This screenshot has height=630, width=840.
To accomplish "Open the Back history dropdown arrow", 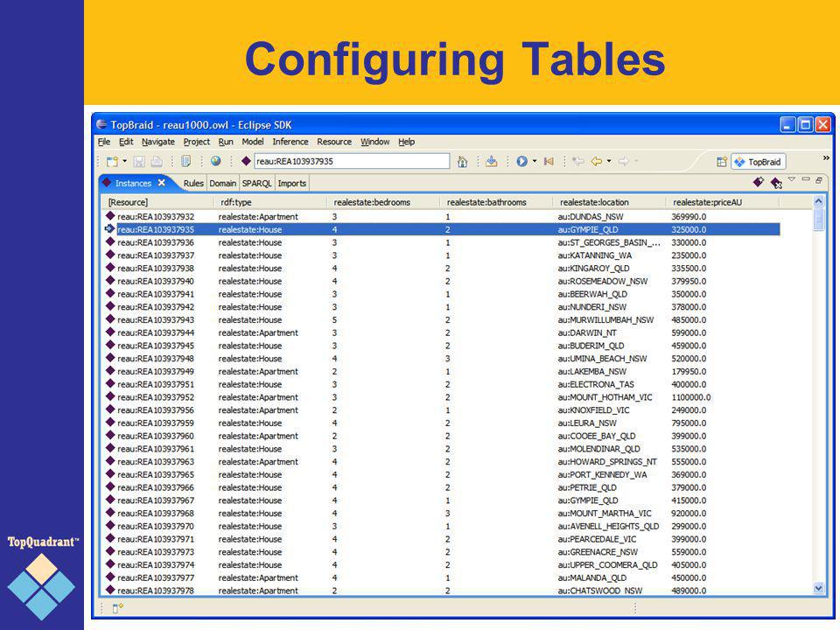I will (609, 161).
